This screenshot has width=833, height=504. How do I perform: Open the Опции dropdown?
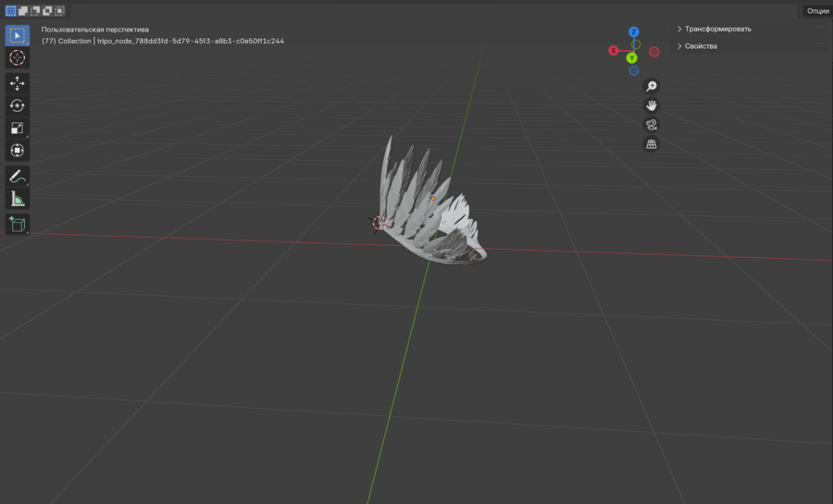click(817, 11)
